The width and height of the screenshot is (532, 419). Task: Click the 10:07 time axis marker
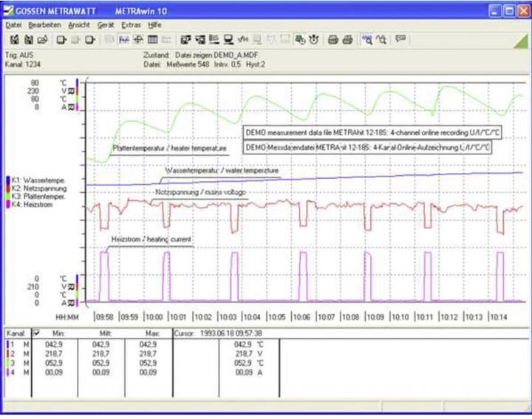click(x=325, y=317)
